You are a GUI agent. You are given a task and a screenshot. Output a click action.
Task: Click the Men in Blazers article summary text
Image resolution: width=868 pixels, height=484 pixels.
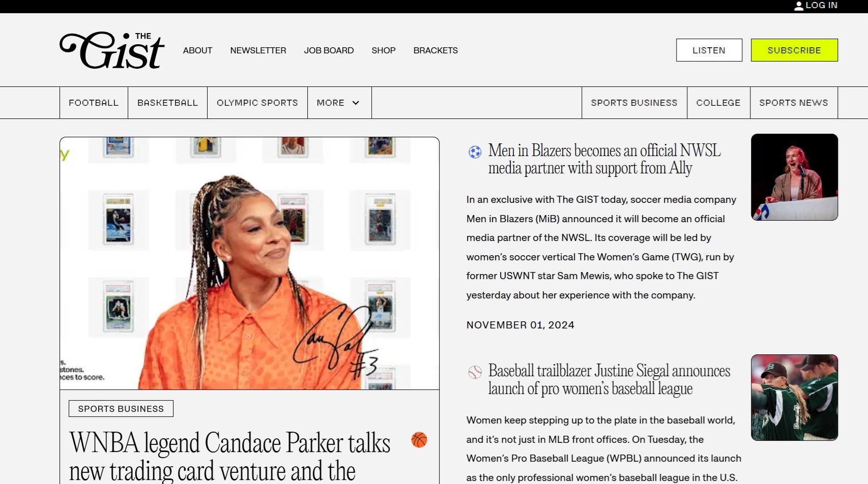pyautogui.click(x=601, y=248)
